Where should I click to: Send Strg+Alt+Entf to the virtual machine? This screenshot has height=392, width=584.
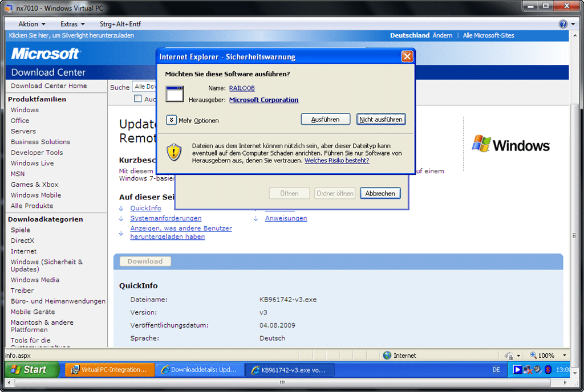coord(120,24)
